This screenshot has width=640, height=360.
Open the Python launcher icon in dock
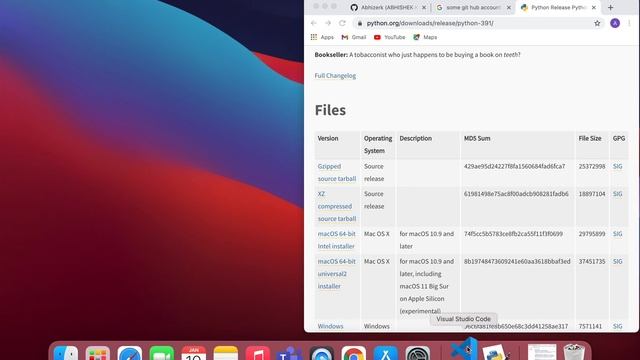pyautogui.click(x=496, y=353)
